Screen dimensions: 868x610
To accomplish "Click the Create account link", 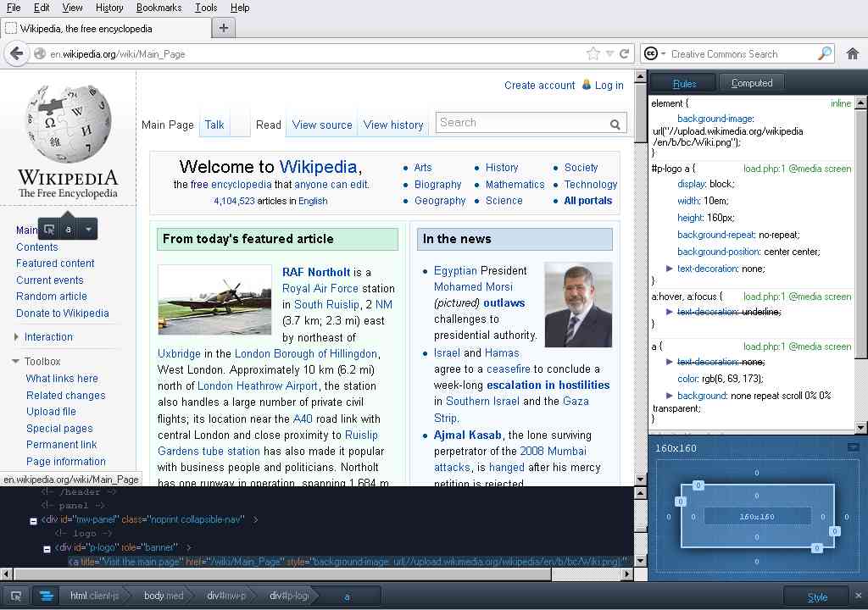I will 539,86.
